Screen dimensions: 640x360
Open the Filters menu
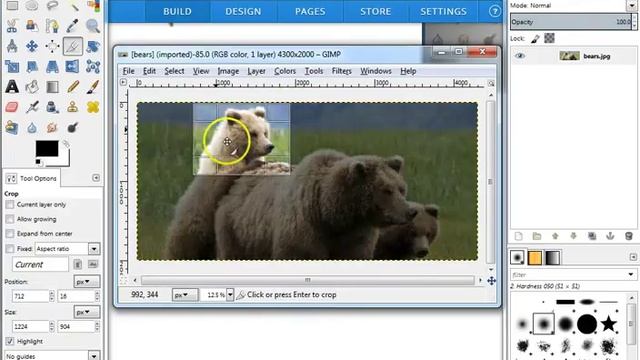pos(342,71)
